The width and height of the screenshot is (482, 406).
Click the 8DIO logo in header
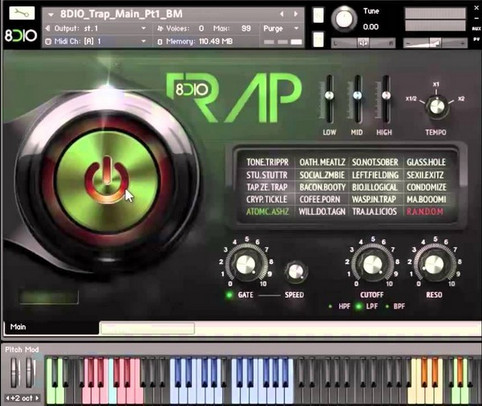click(21, 36)
